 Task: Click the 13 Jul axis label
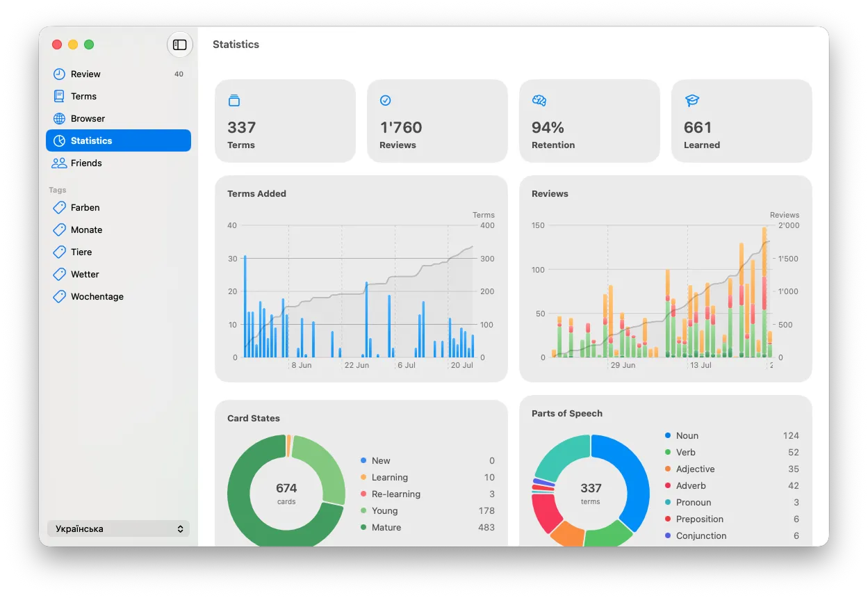(701, 365)
